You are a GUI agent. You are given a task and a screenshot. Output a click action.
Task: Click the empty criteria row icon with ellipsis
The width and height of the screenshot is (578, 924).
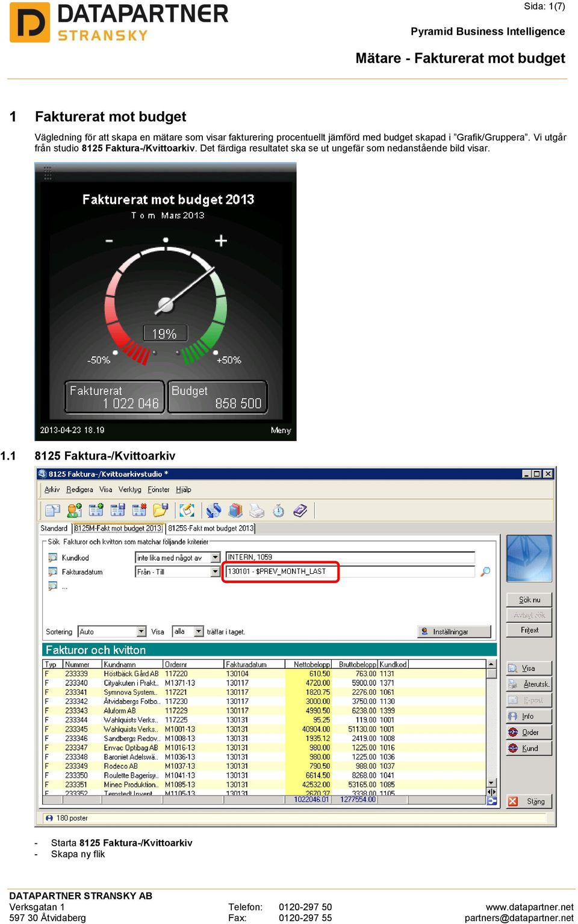pyautogui.click(x=53, y=585)
